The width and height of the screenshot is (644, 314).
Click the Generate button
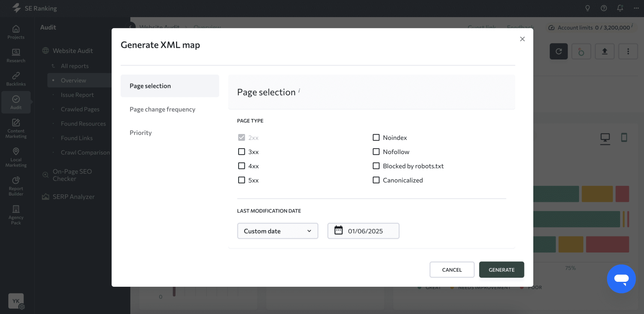click(x=501, y=270)
